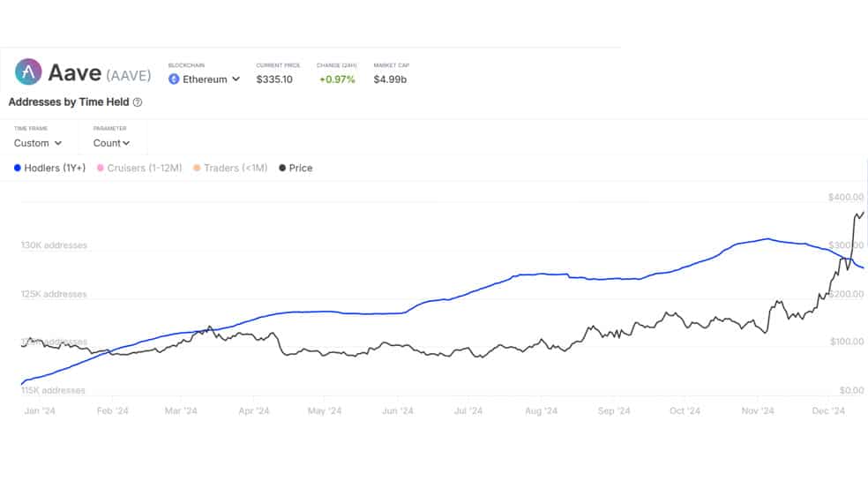The height and width of the screenshot is (489, 868).
Task: Click the Aave (AAVE) title
Action: (x=100, y=72)
